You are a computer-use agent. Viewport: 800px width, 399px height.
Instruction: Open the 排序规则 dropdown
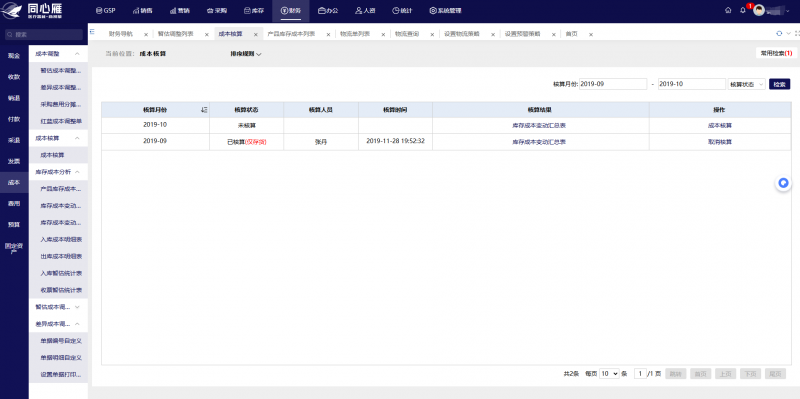click(x=246, y=54)
